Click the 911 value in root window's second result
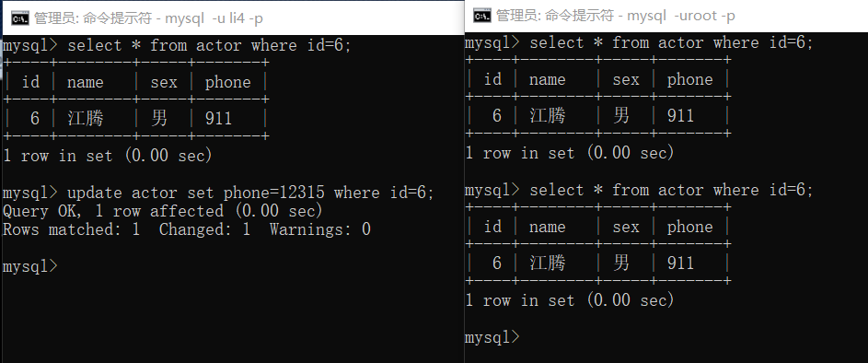Viewport: 868px width, 363px height. click(x=680, y=263)
